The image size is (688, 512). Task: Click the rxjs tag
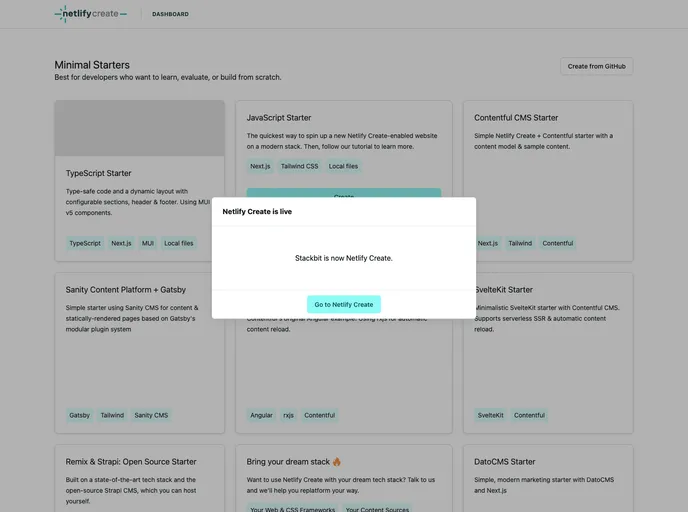(x=288, y=415)
